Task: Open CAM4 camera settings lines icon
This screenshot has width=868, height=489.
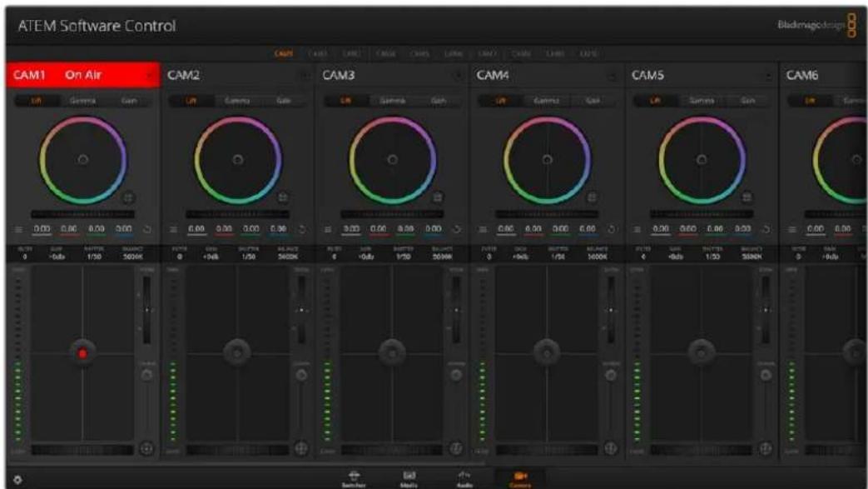Action: coord(483,229)
